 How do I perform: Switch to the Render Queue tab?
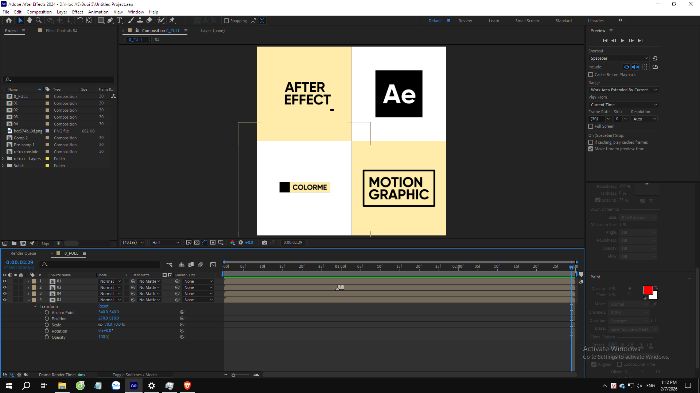[x=24, y=253]
